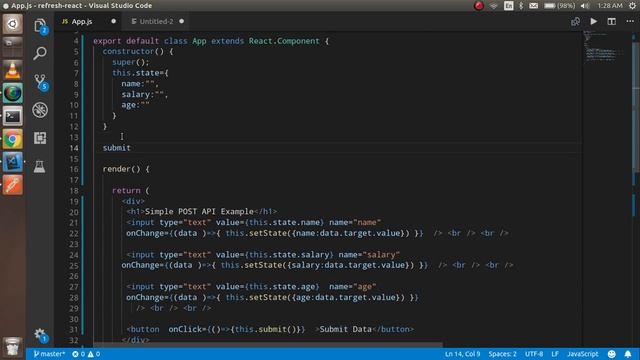Viewport: 640px width, 360px height.
Task: Click name="salary" attribute on line 24
Action: [369, 254]
